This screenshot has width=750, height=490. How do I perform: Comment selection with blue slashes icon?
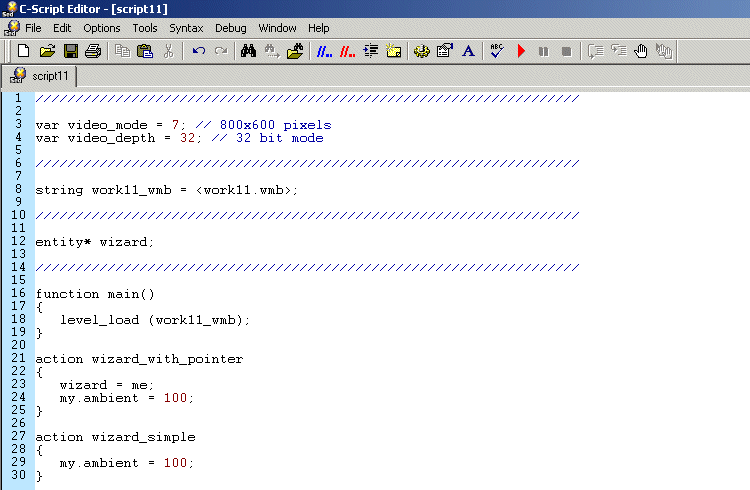coord(325,51)
